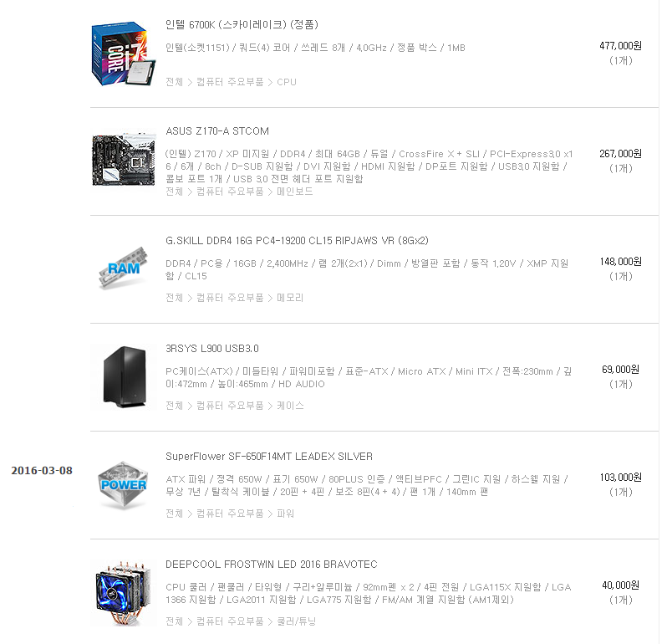Go to the 메모리 category breadcrumb
Screen dimensions: 667x644
click(x=290, y=298)
